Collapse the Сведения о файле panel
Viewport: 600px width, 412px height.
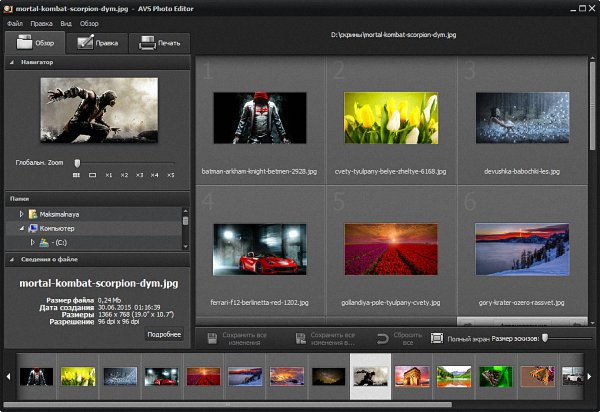pyautogui.click(x=11, y=260)
